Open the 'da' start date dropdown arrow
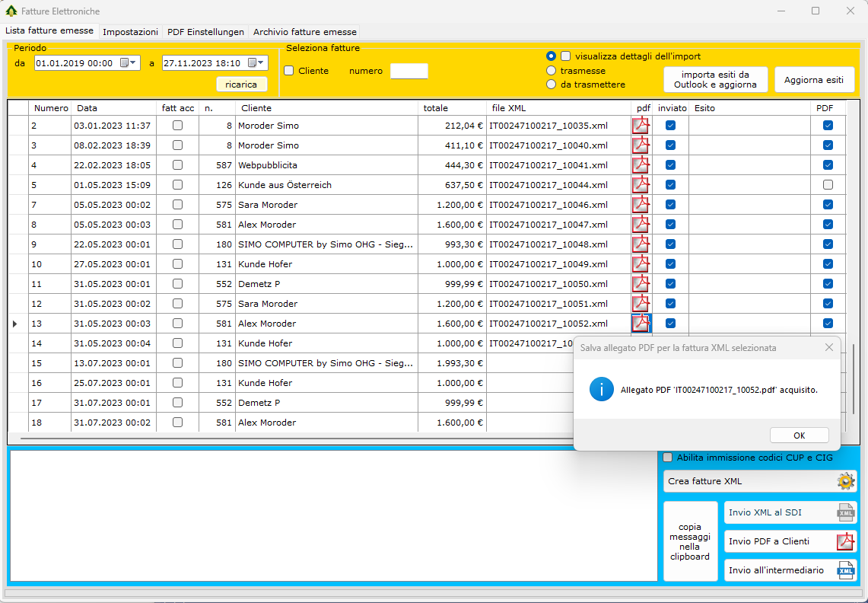868x603 pixels. point(133,63)
